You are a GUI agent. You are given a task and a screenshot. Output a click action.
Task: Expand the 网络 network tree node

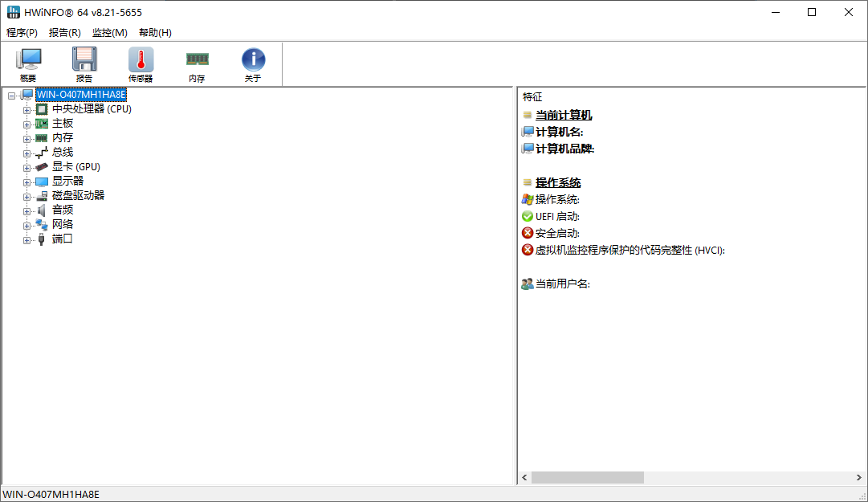point(26,224)
